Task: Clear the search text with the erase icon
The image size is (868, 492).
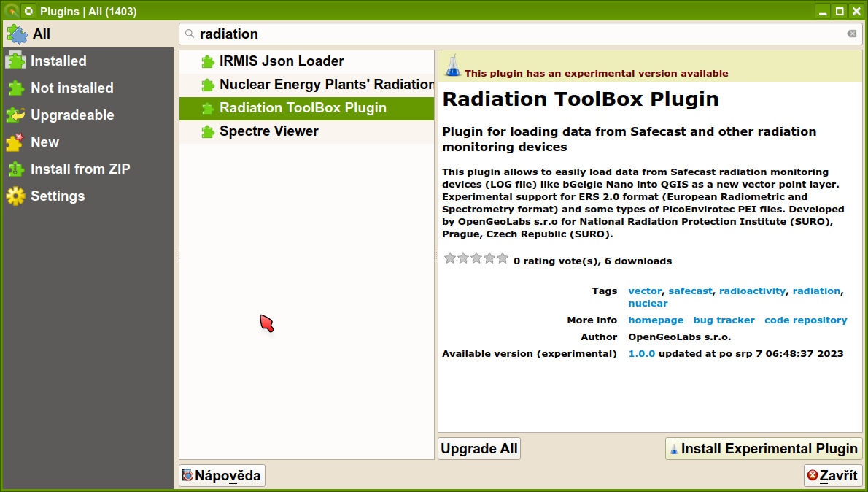Action: coord(852,34)
